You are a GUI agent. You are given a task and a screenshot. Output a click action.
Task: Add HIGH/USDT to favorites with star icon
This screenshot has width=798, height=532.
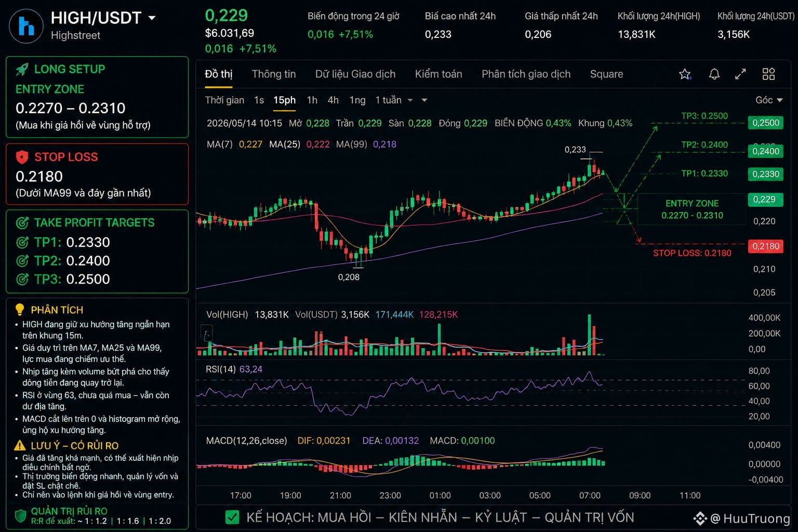685,74
